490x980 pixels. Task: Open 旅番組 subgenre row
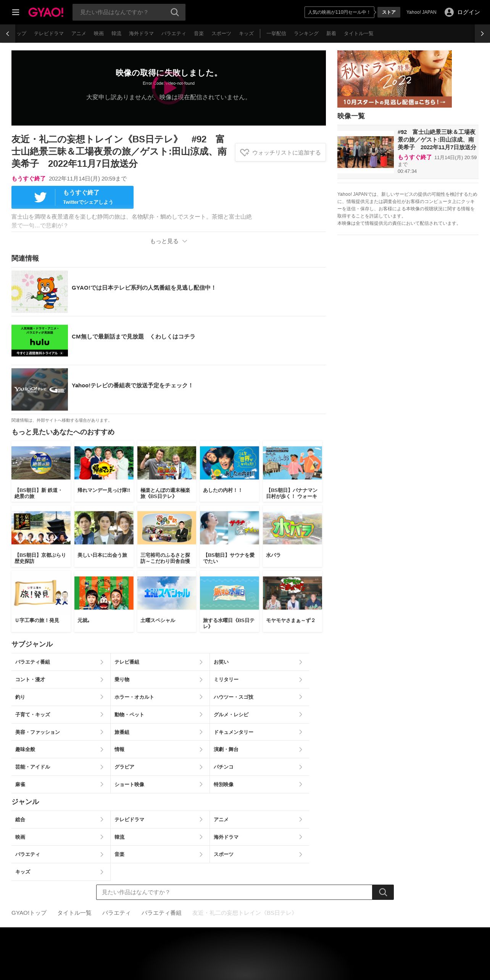pos(160,732)
